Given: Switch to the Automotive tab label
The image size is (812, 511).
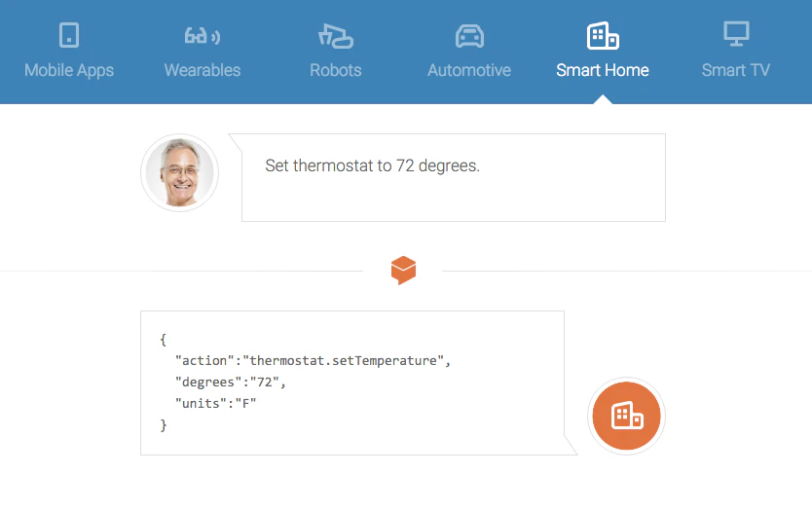Looking at the screenshot, I should [469, 70].
